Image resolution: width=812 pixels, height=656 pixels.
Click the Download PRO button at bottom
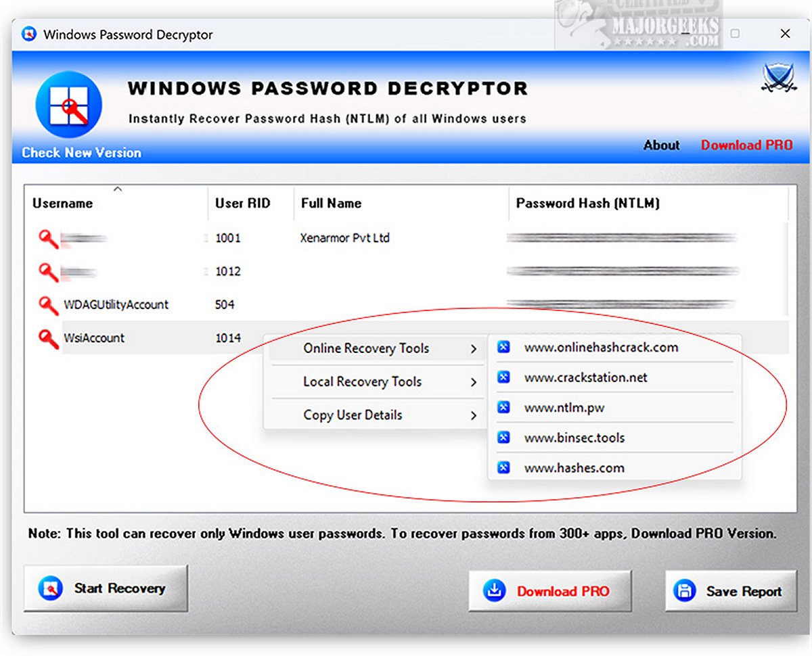click(x=550, y=591)
